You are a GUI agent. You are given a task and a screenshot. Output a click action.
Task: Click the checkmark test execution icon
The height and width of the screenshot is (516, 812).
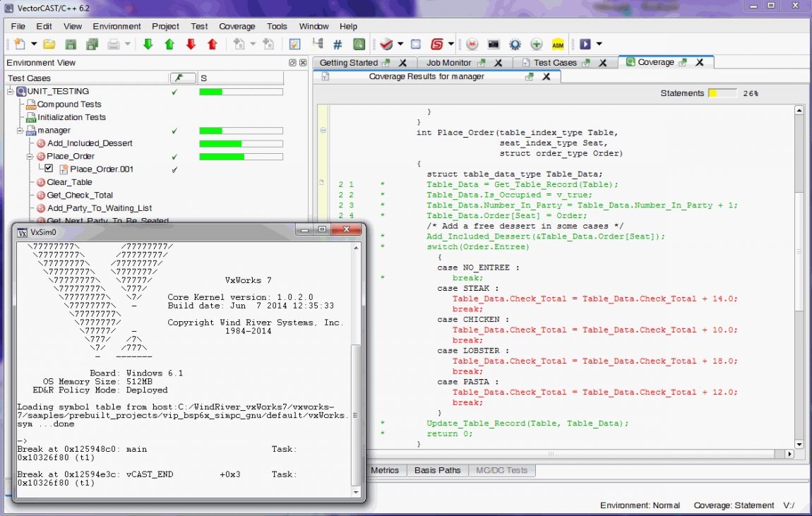(x=386, y=43)
